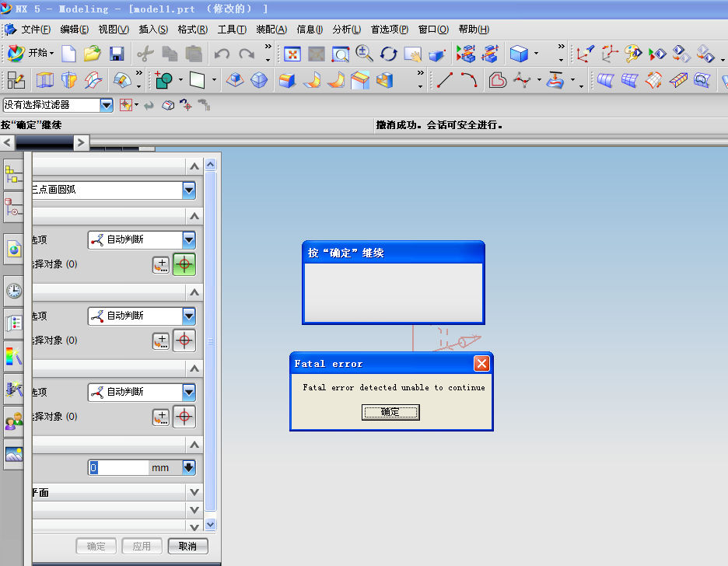Click the green highlighted select point icon

point(184,265)
